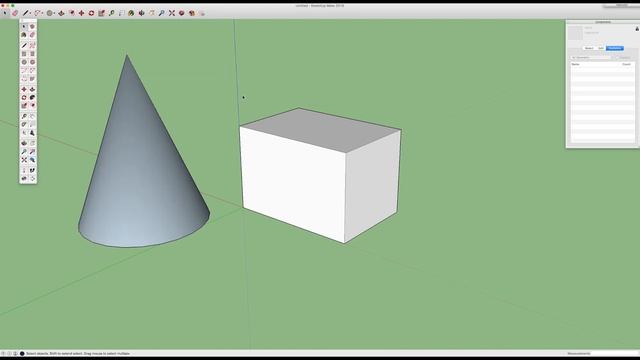
Task: Activate the Offset tool in the top toolbar
Action: 71,13
